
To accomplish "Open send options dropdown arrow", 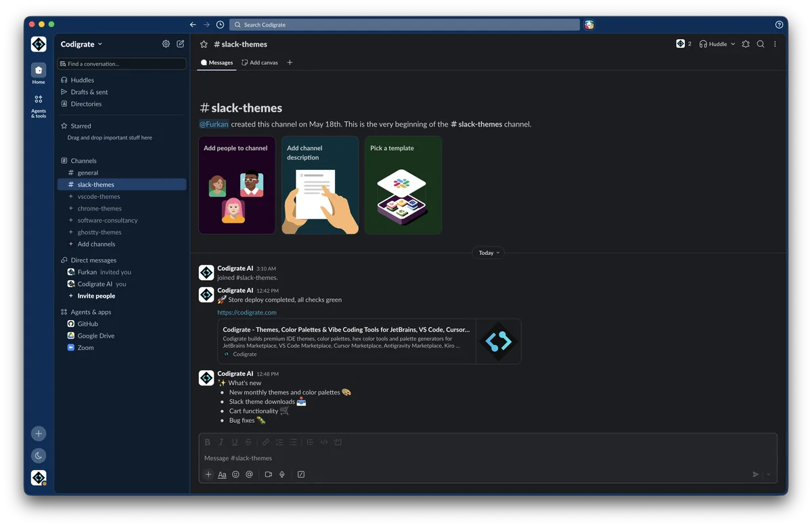I will [769, 475].
